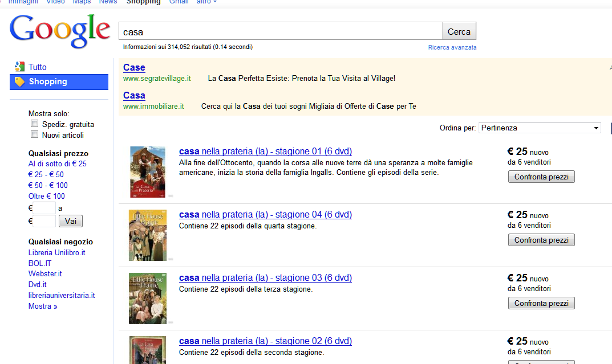
Task: Click the Cerca search button
Action: 459,31
